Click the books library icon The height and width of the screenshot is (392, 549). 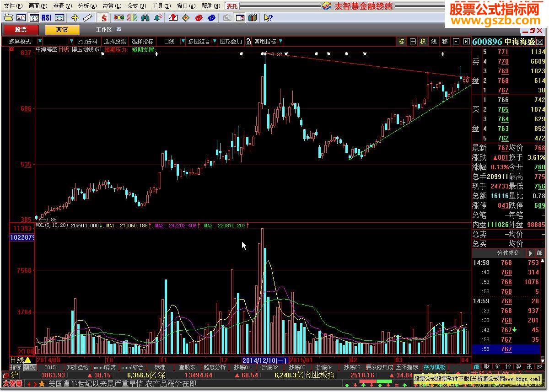(x=253, y=18)
